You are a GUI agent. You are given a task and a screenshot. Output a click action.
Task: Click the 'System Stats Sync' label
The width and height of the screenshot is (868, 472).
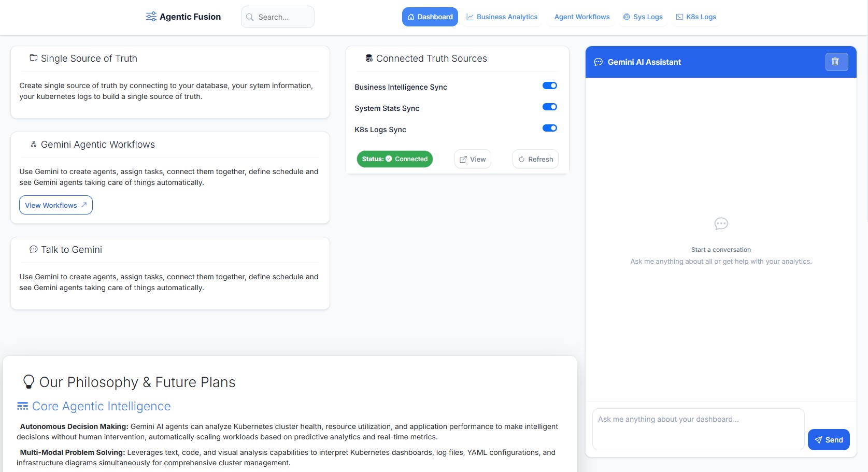pos(387,108)
